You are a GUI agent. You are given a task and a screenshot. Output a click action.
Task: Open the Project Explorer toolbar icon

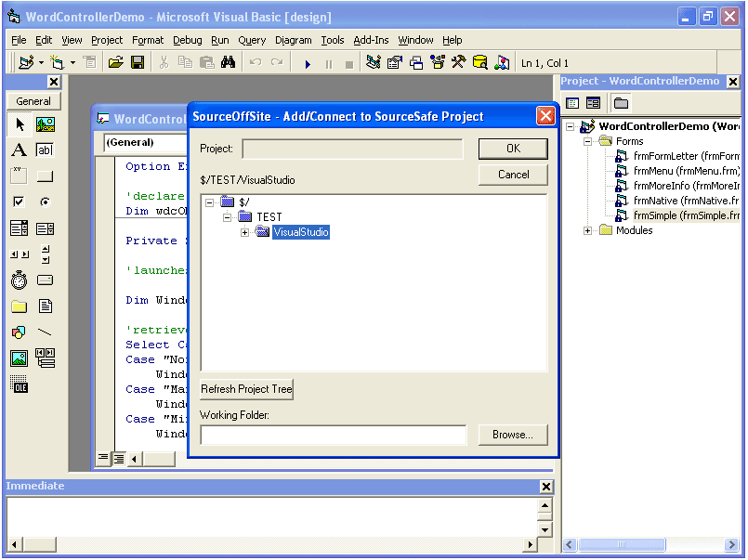374,62
